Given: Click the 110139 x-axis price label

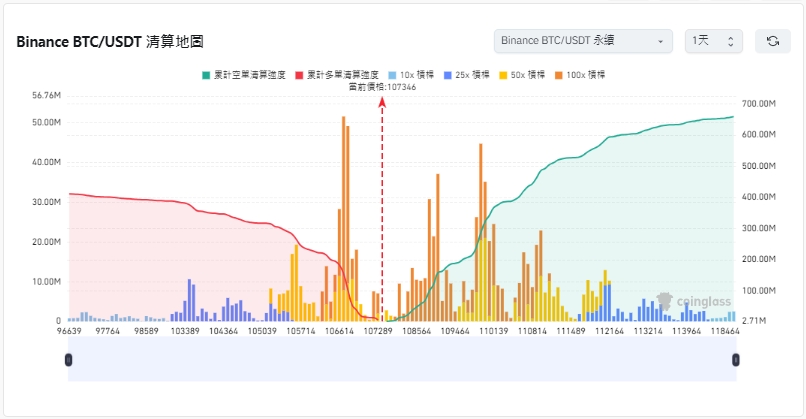Looking at the screenshot, I should (x=493, y=331).
